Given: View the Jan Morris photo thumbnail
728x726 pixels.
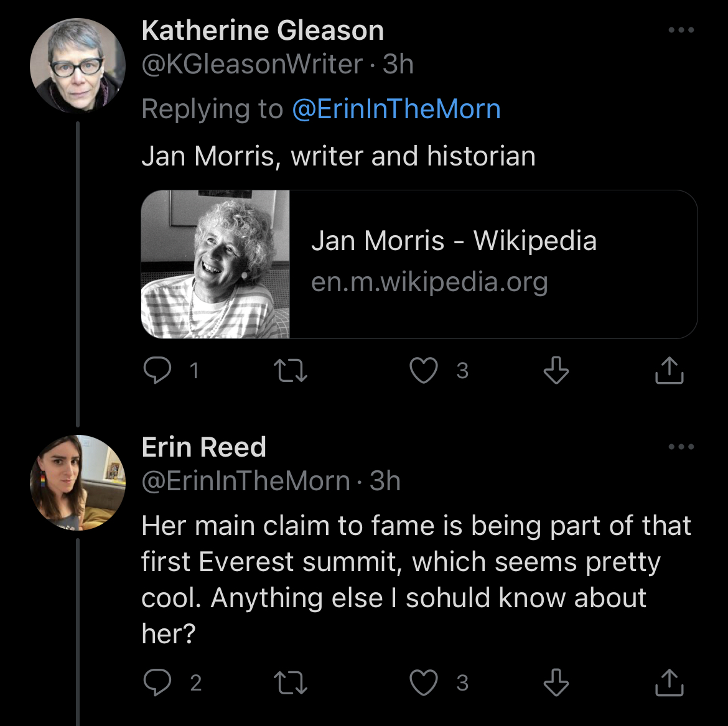Looking at the screenshot, I should (x=216, y=264).
